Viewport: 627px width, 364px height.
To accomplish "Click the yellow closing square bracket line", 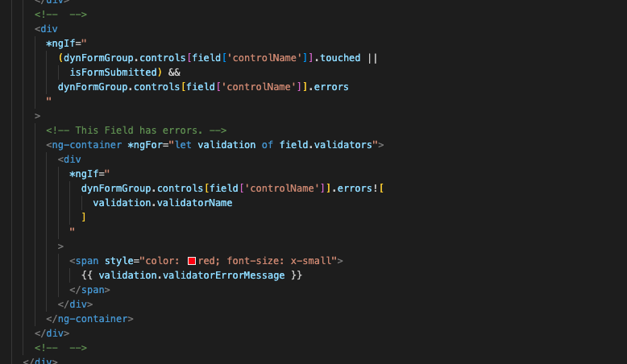I will [x=84, y=217].
